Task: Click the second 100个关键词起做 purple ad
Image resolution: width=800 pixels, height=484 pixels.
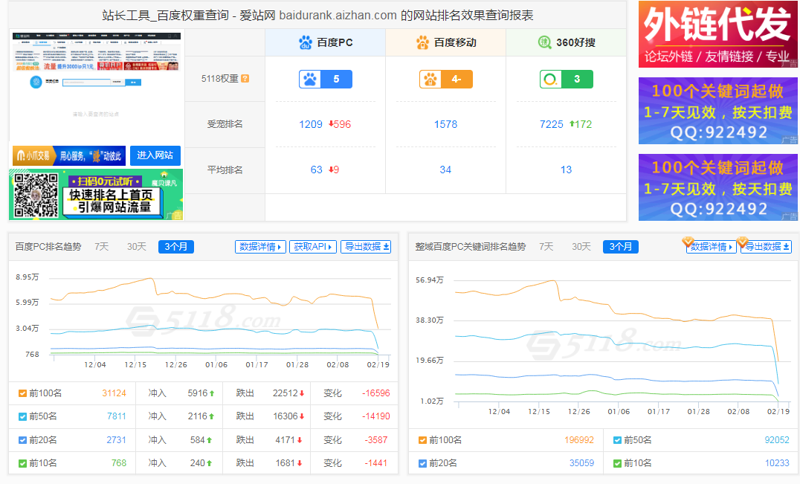Action: (x=718, y=187)
